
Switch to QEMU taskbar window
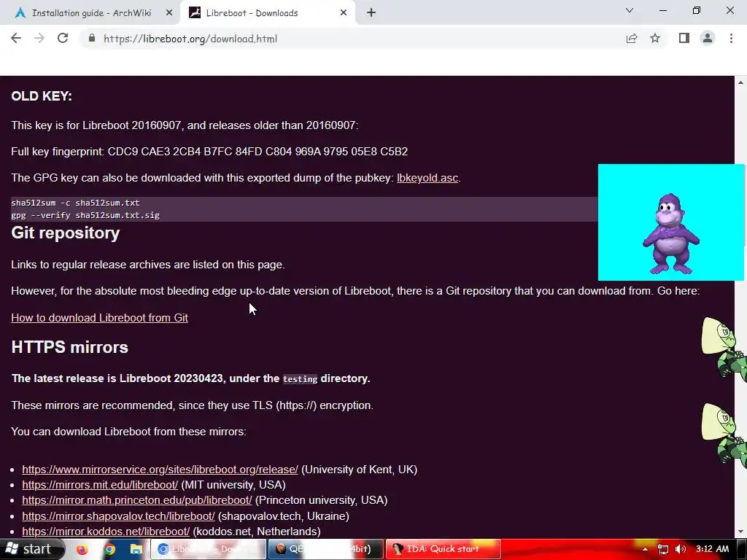point(326,549)
